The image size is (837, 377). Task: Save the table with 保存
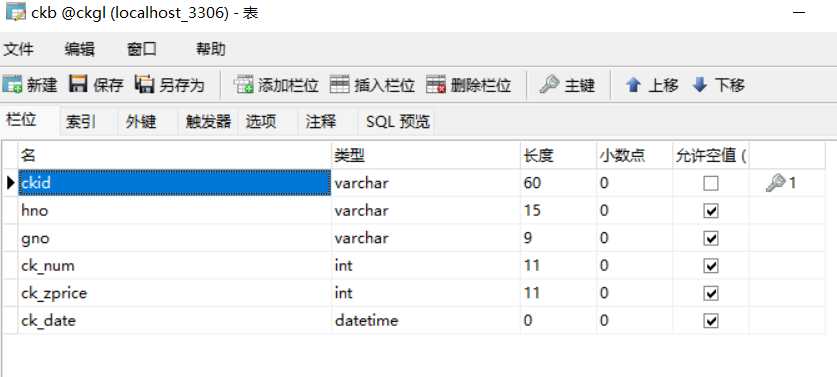[x=97, y=84]
